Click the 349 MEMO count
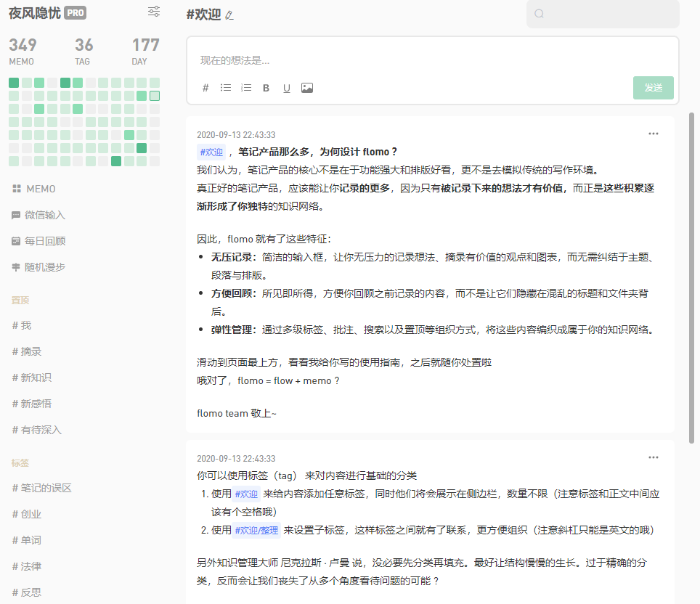Viewport: 700px width, 604px height. pos(23,52)
